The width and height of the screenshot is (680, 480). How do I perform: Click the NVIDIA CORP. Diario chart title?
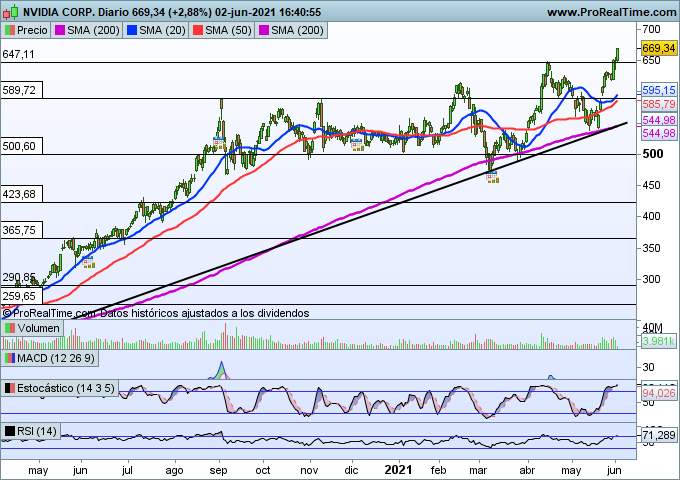[172, 12]
